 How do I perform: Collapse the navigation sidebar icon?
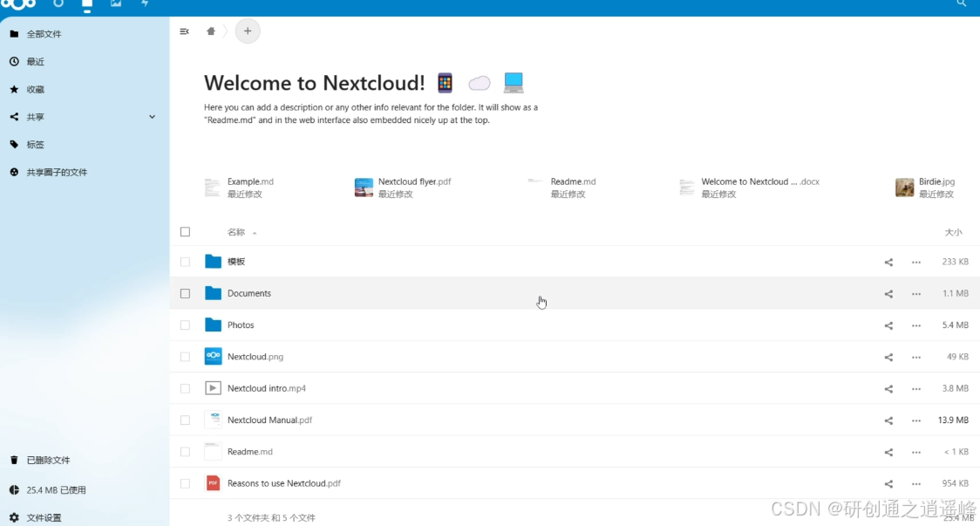coord(184,31)
